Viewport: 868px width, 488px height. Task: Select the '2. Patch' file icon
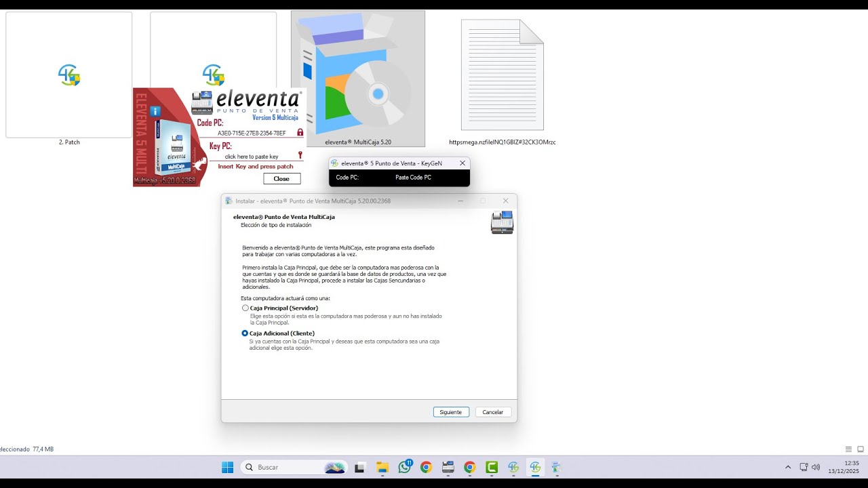coord(69,75)
